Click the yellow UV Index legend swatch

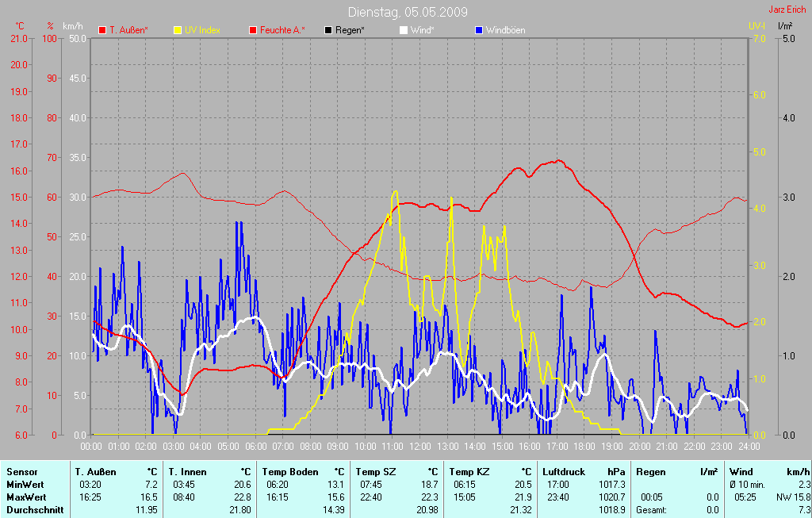pos(178,31)
